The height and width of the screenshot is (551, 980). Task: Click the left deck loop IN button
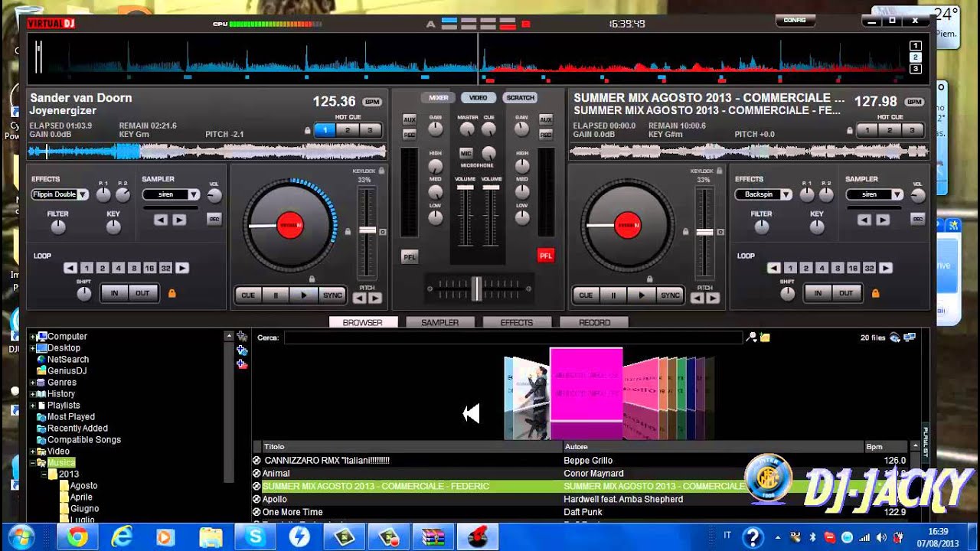pyautogui.click(x=115, y=293)
